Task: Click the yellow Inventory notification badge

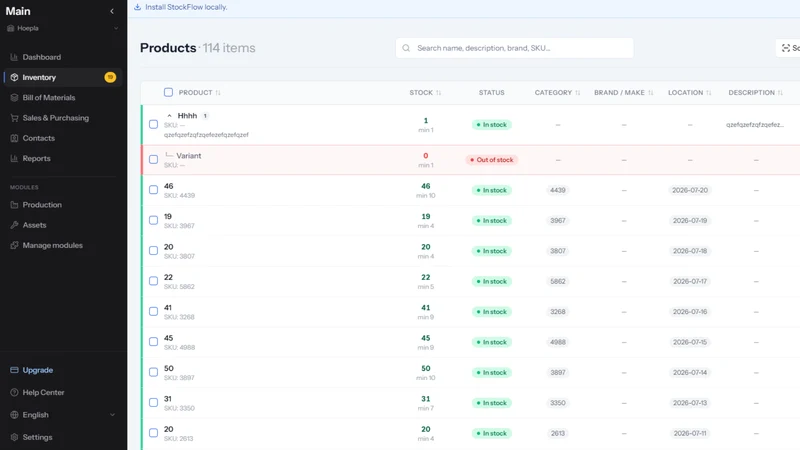Action: [110, 78]
